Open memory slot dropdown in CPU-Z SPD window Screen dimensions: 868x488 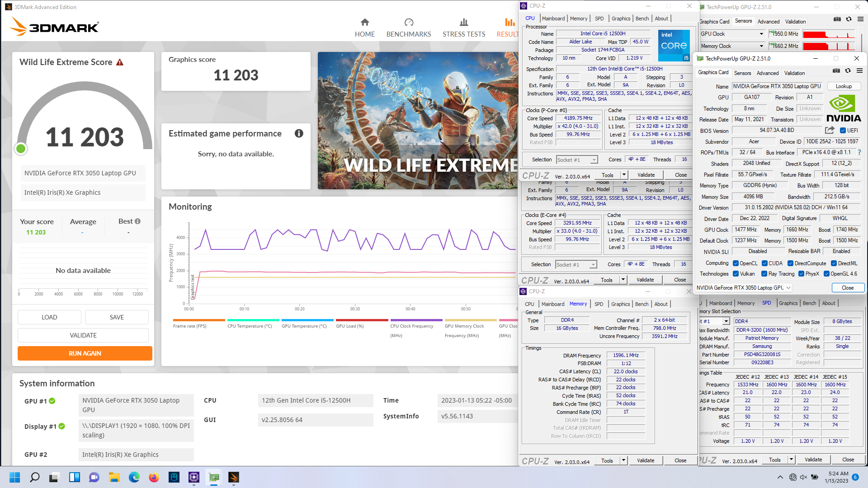tap(726, 321)
